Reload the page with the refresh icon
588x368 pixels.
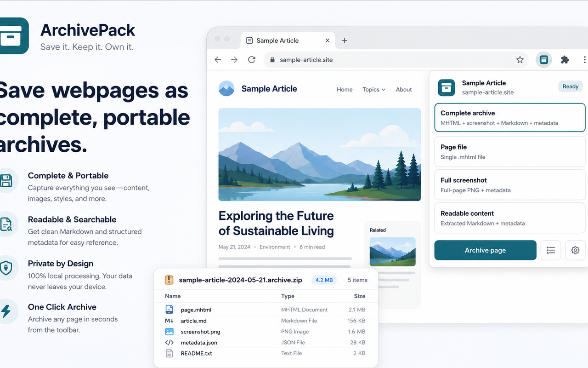coord(252,60)
